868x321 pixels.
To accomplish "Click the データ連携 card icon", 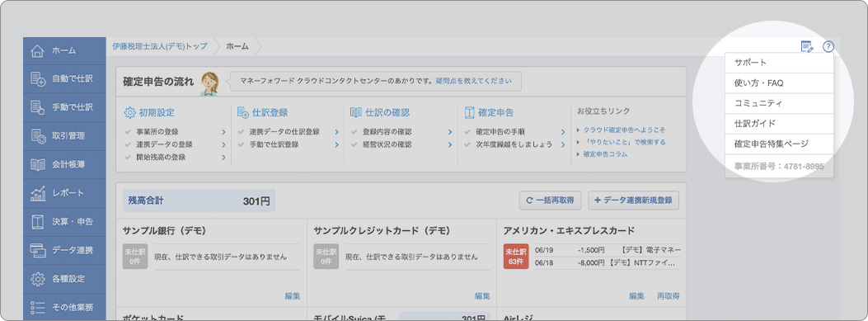I will [38, 251].
